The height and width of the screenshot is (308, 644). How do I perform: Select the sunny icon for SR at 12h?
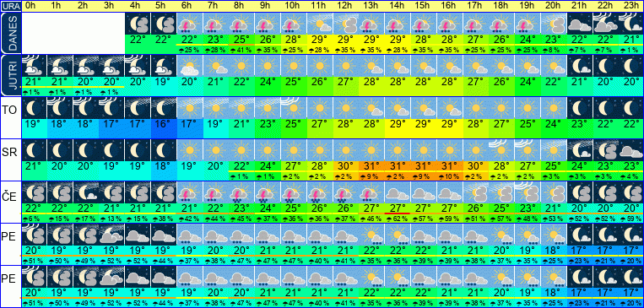point(344,150)
